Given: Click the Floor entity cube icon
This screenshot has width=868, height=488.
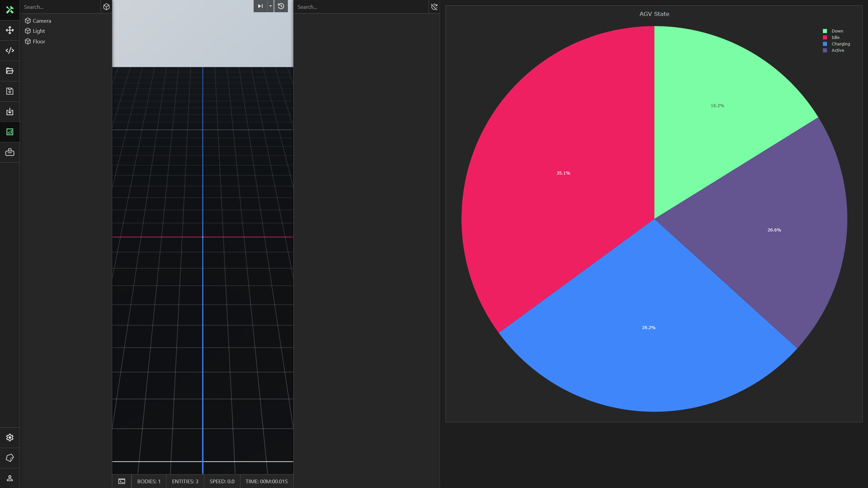Looking at the screenshot, I should tap(28, 41).
